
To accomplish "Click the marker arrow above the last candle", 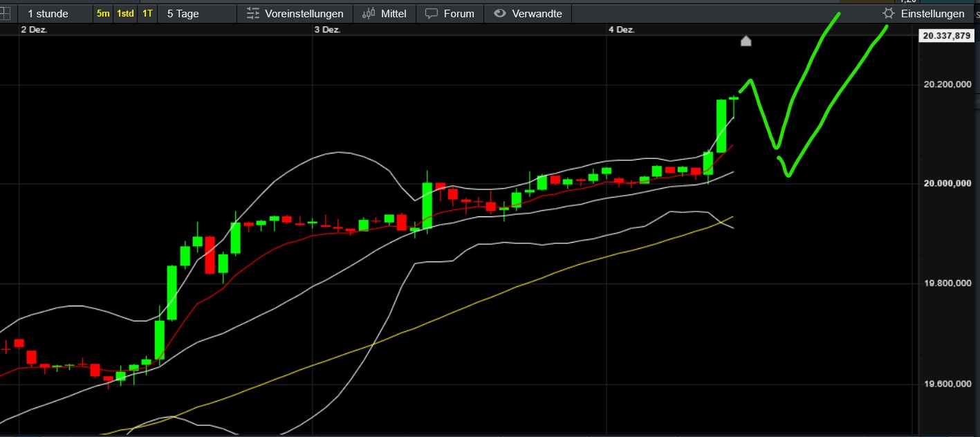I will (x=746, y=41).
